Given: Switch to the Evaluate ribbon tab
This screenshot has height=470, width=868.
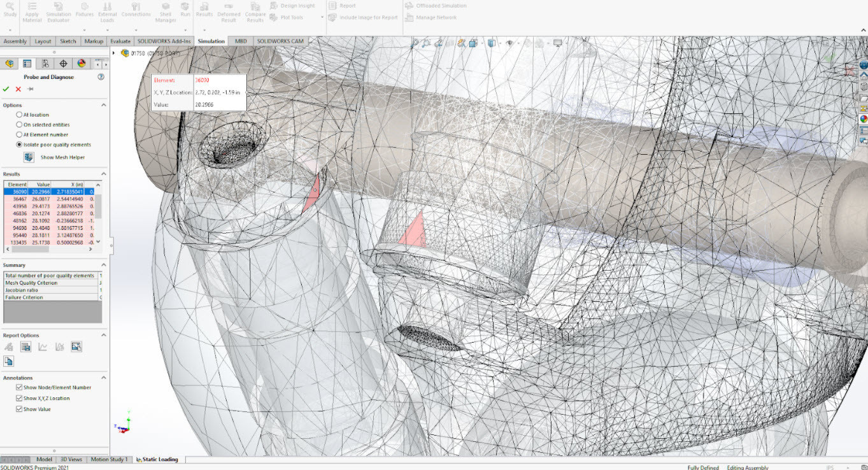Looking at the screenshot, I should (x=120, y=41).
